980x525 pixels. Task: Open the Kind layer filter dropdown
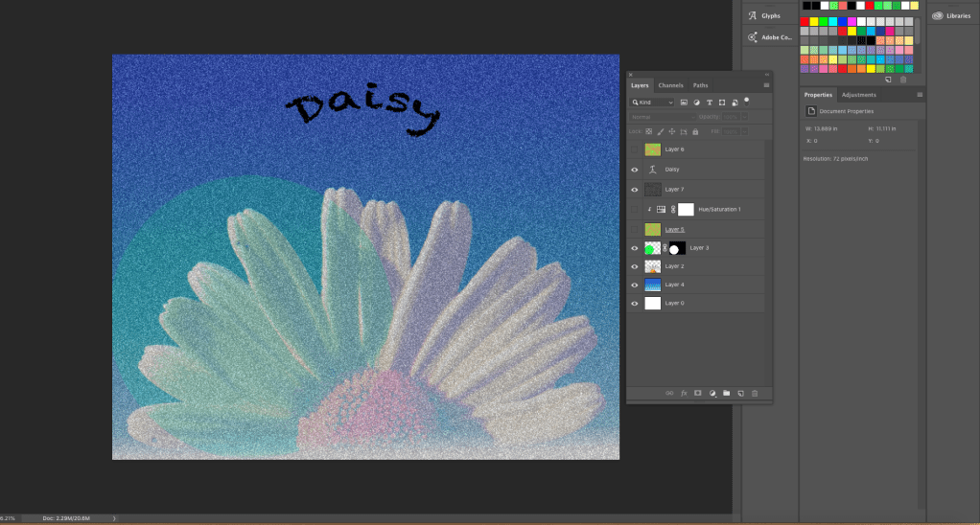[652, 102]
